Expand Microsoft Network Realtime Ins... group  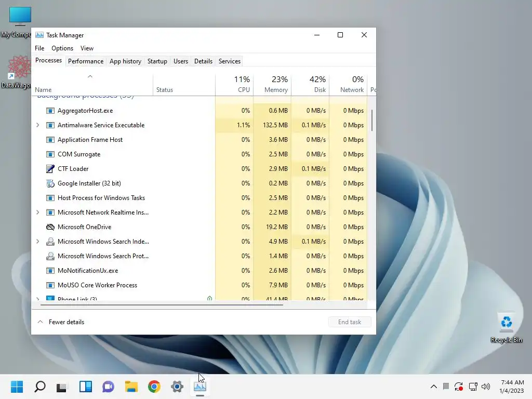click(37, 212)
